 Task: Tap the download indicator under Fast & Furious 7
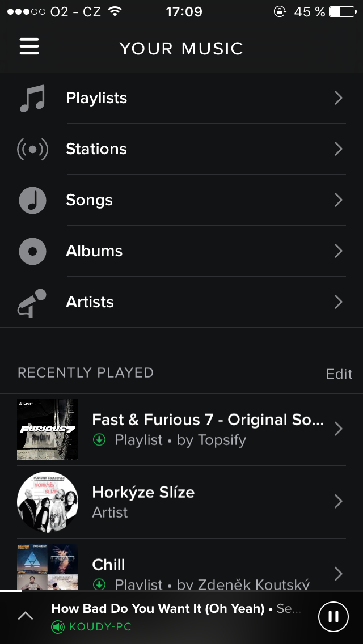pos(99,440)
